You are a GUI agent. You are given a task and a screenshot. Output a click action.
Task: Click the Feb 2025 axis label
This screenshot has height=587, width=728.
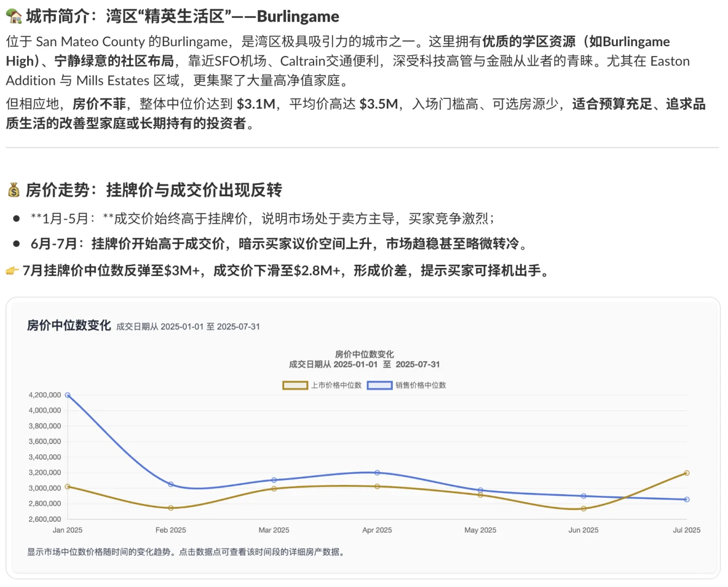[x=171, y=530]
